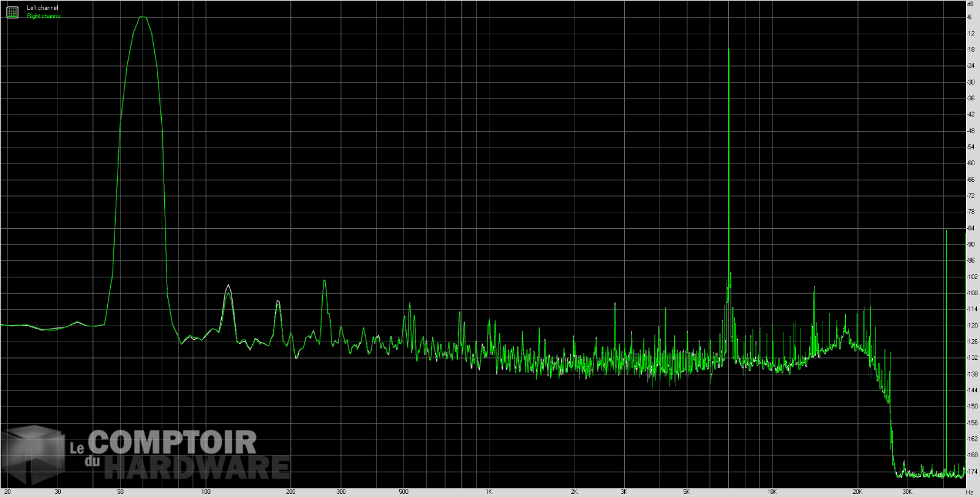The height and width of the screenshot is (497, 980).
Task: Click the top of the large 60 Hz peak
Action: [142, 17]
